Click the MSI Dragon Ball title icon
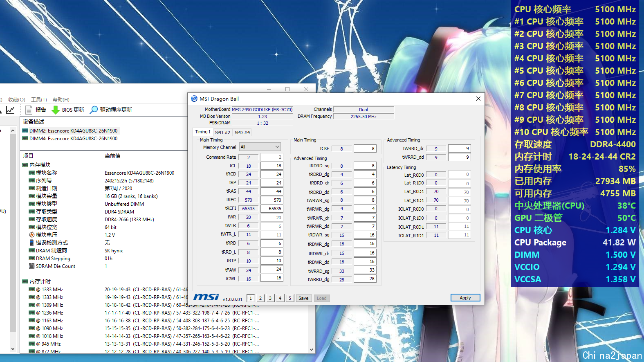 [x=194, y=99]
